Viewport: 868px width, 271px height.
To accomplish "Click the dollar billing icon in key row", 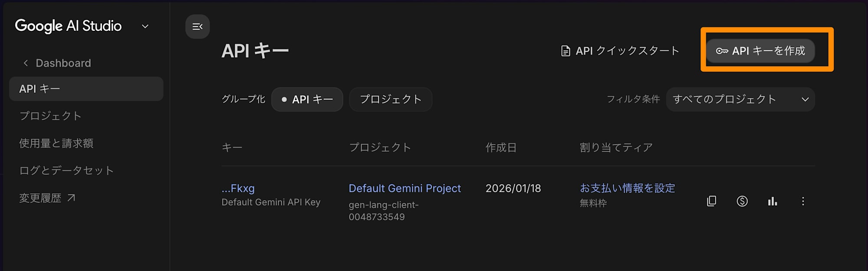I will [742, 201].
